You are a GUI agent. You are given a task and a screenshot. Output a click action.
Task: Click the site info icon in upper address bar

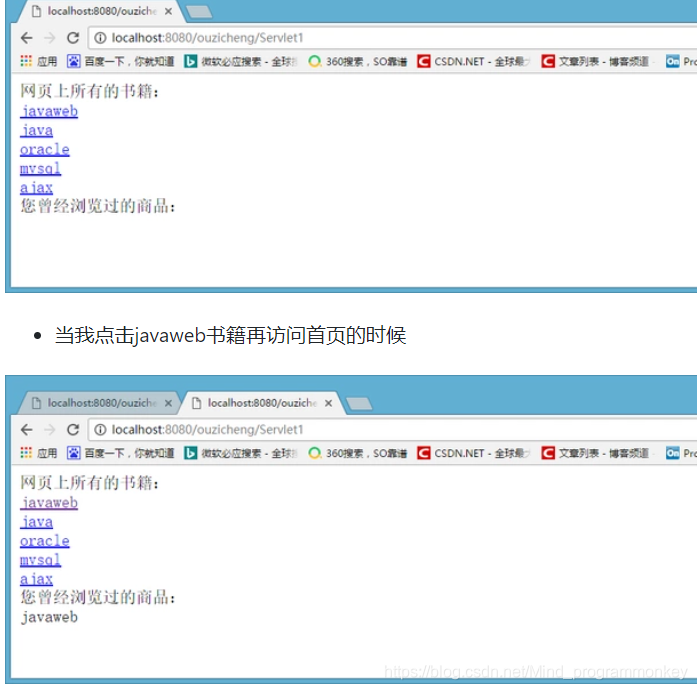(100, 38)
